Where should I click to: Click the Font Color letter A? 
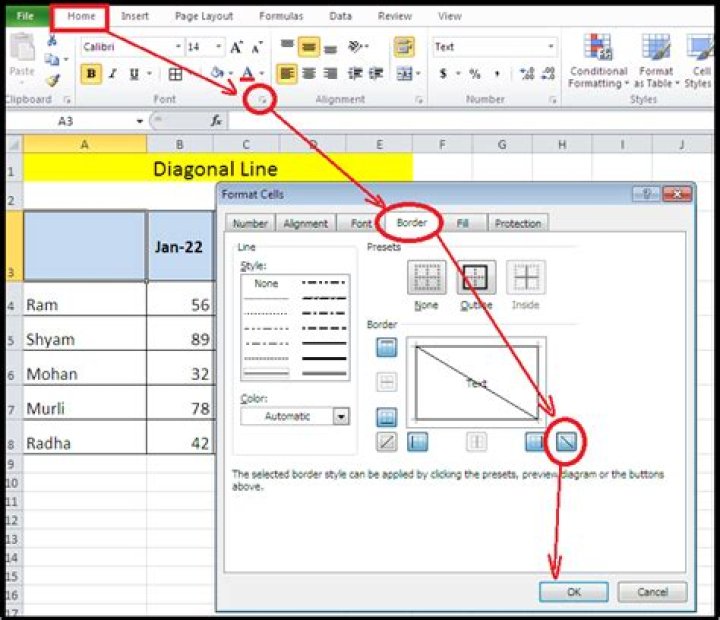tap(248, 73)
